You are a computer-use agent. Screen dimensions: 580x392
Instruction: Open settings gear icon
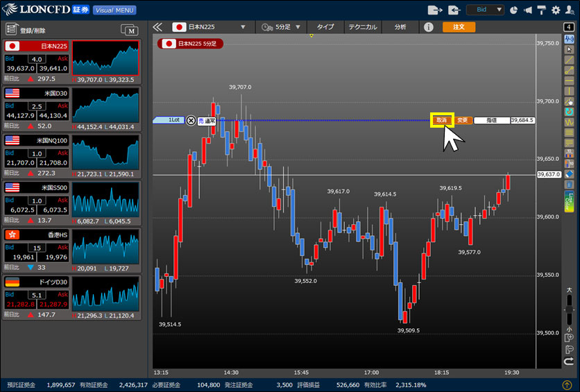[555, 10]
